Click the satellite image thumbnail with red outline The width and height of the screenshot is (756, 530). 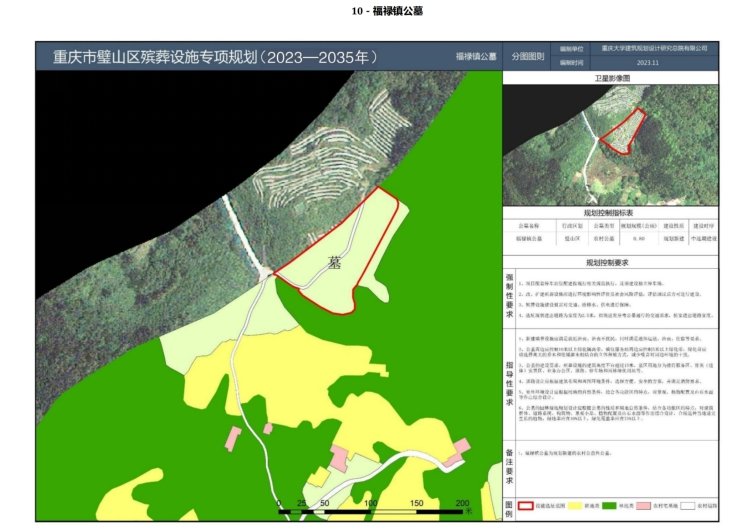coord(610,145)
